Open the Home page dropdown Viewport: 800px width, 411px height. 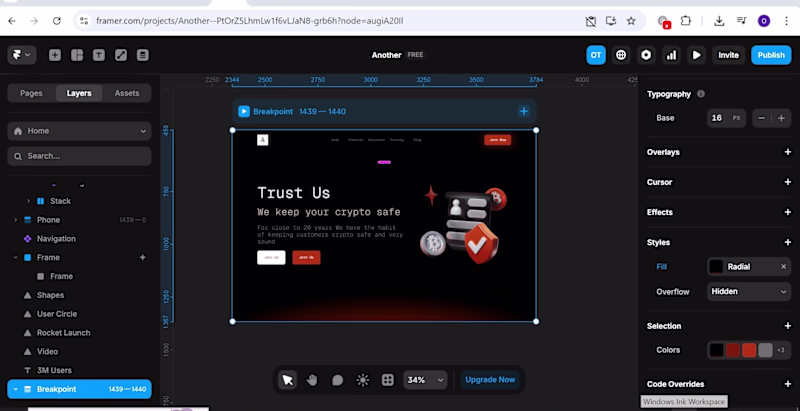pyautogui.click(x=80, y=131)
